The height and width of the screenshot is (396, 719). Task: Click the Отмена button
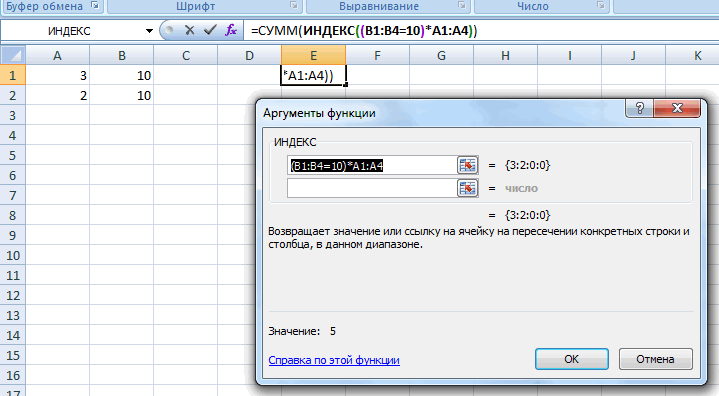(655, 359)
